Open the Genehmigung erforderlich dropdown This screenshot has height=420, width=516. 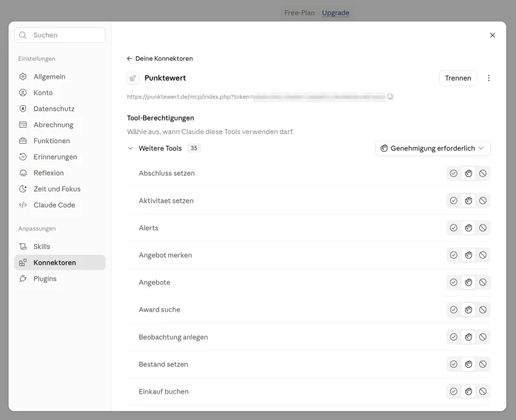433,148
